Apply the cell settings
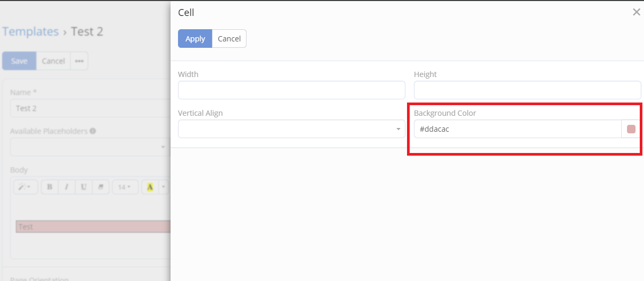This screenshot has width=644, height=281. [x=195, y=39]
